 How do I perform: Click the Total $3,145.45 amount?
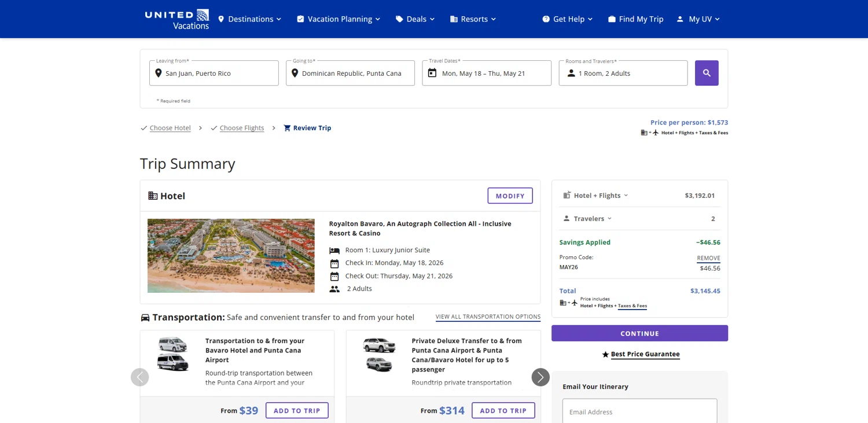click(x=705, y=291)
